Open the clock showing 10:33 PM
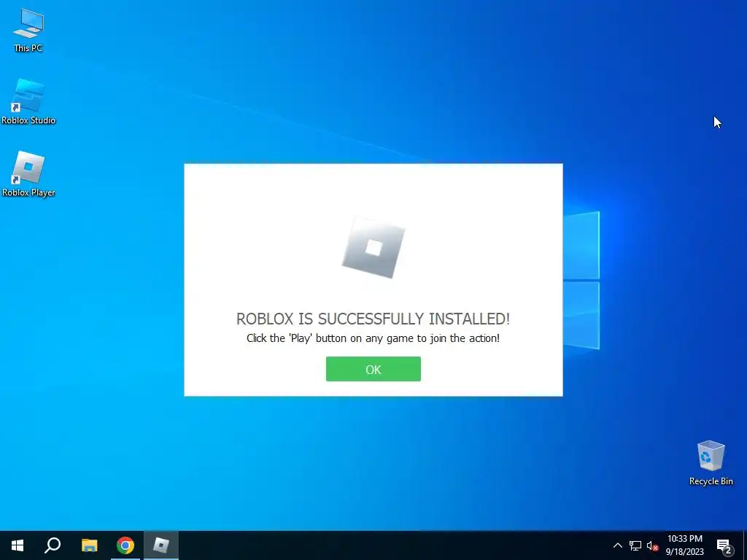Image resolution: width=747 pixels, height=560 pixels. click(x=684, y=545)
